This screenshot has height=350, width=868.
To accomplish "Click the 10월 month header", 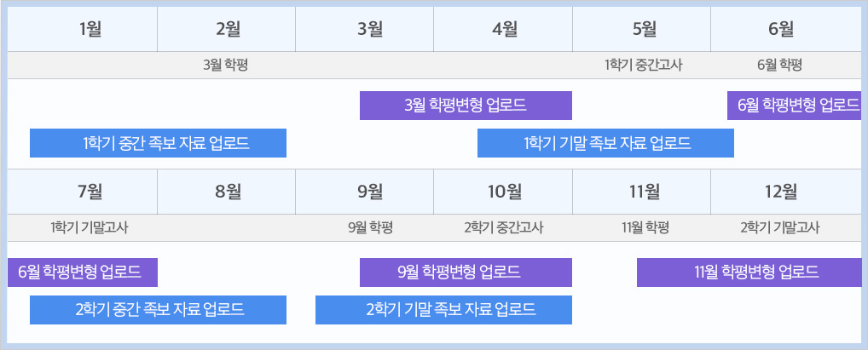I will [x=505, y=191].
